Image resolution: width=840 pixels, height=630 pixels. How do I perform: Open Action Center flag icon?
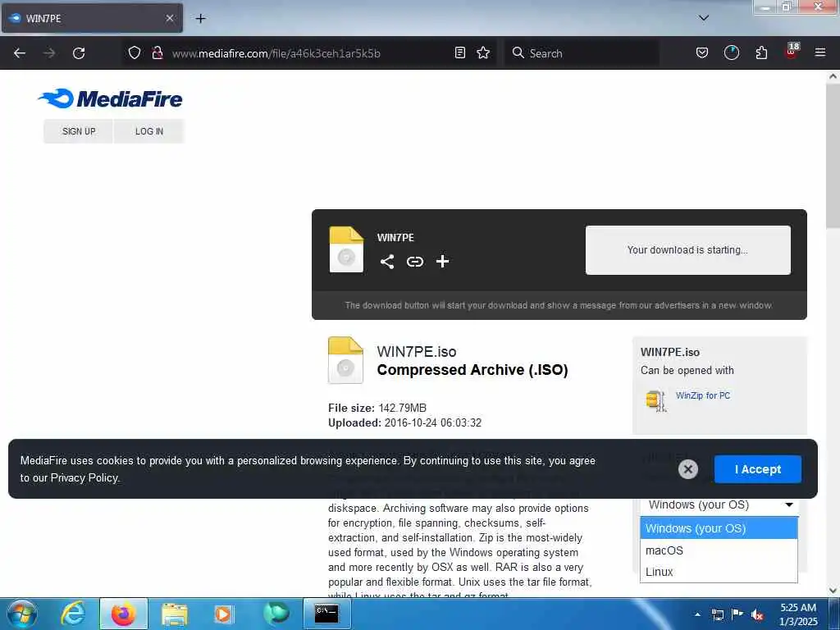[x=737, y=614]
